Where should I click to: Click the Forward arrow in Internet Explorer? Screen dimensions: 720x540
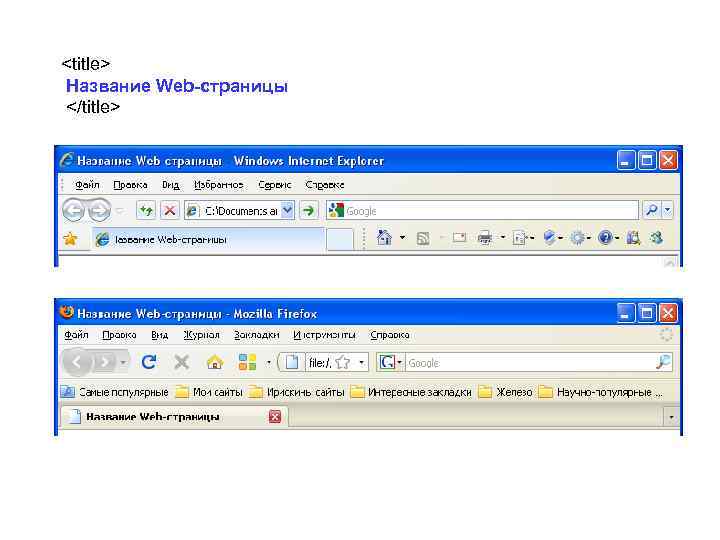pos(99,210)
